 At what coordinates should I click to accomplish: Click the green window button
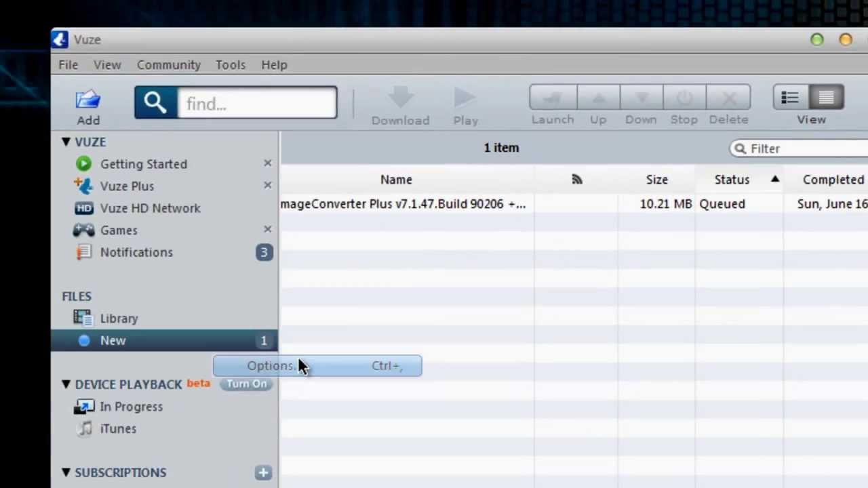tap(817, 40)
